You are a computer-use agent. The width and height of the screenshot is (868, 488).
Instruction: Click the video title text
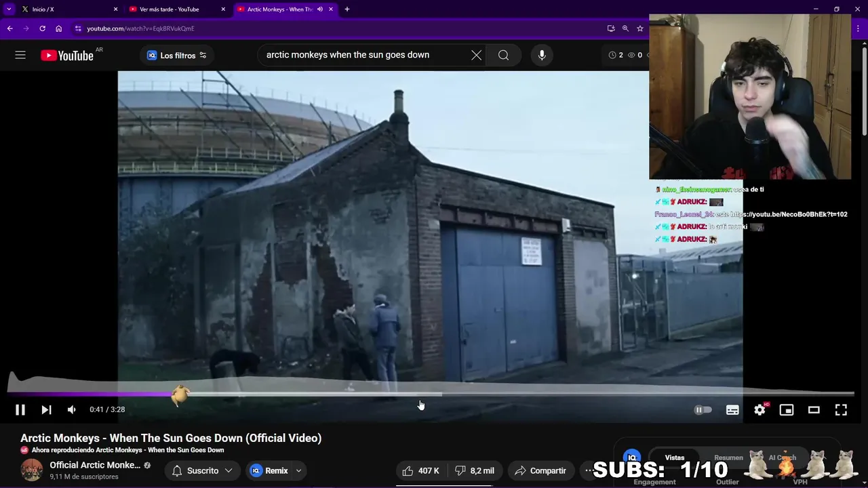pos(171,438)
